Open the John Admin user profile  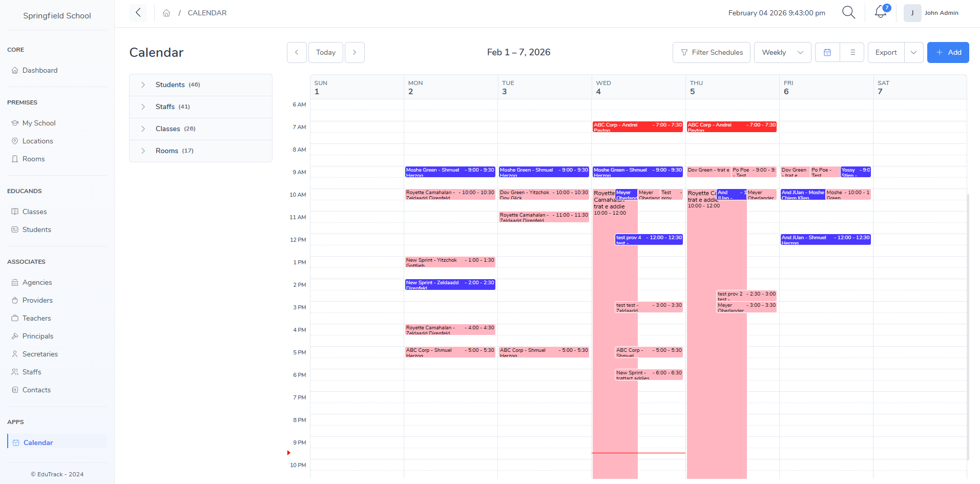point(932,13)
